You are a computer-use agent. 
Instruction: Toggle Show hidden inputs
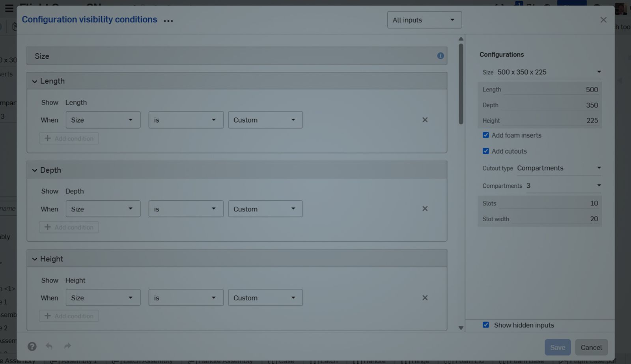pos(486,325)
